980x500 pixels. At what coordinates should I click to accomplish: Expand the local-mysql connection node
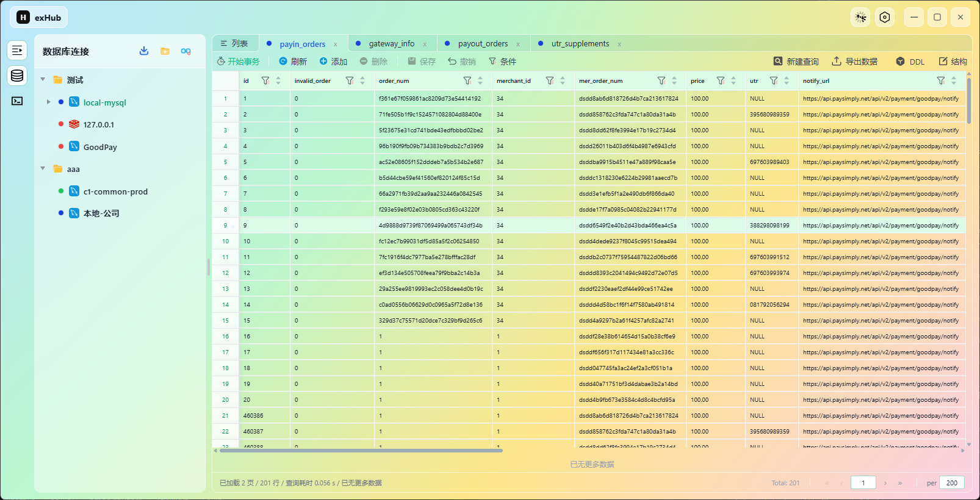pos(49,102)
